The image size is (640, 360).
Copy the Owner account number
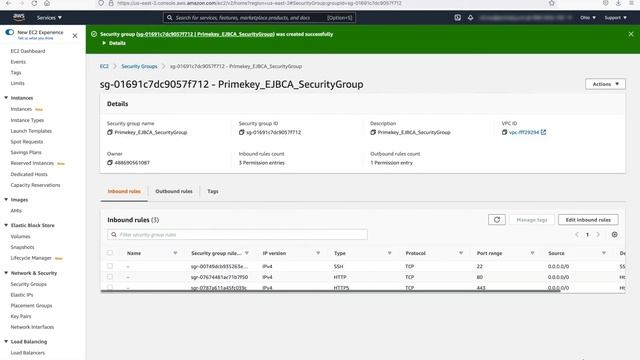click(x=110, y=162)
